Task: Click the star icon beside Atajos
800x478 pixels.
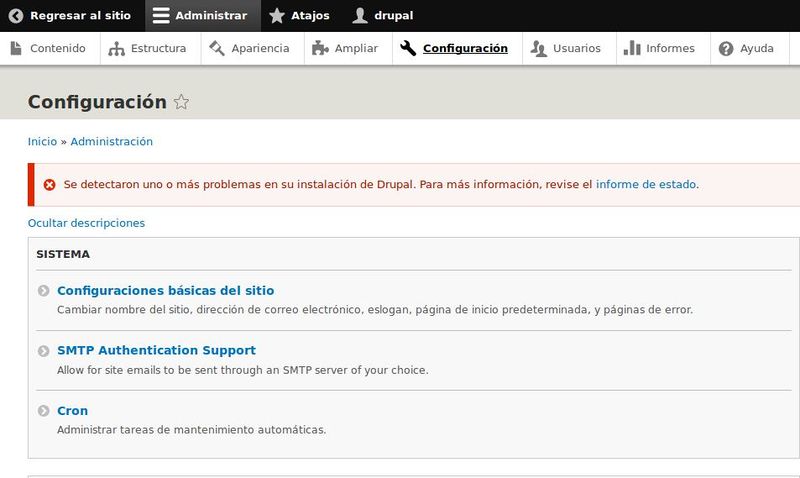Action: click(277, 16)
